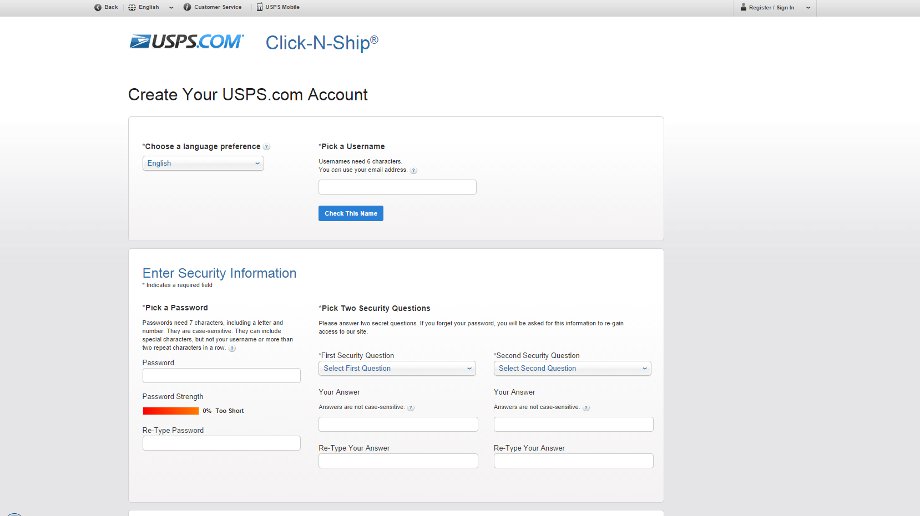This screenshot has height=516, width=920.
Task: Open Register / Sign In link
Action: (772, 8)
